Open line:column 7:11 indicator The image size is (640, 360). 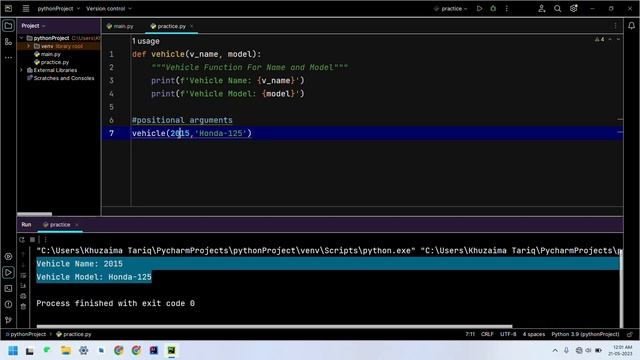tap(470, 334)
